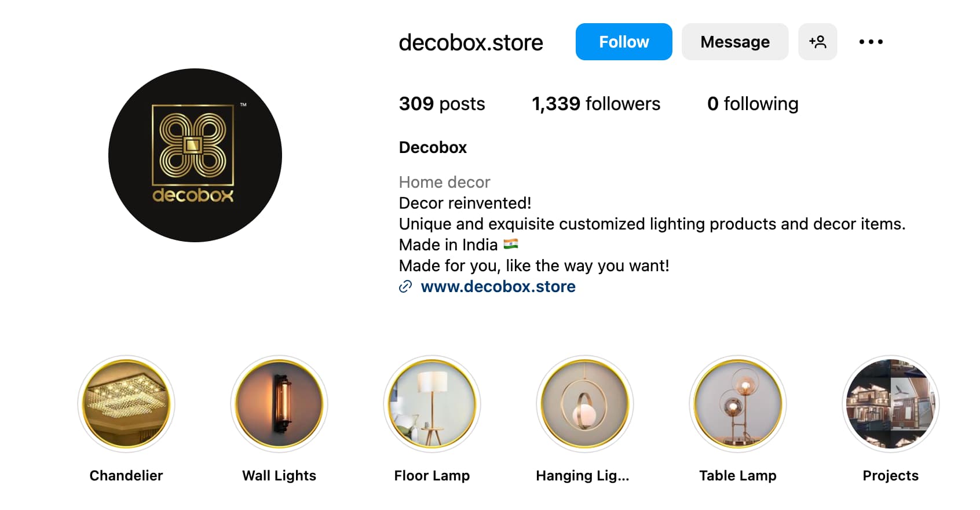Visit the www.decobox.store website link
This screenshot has height=510, width=980.
pyautogui.click(x=498, y=286)
